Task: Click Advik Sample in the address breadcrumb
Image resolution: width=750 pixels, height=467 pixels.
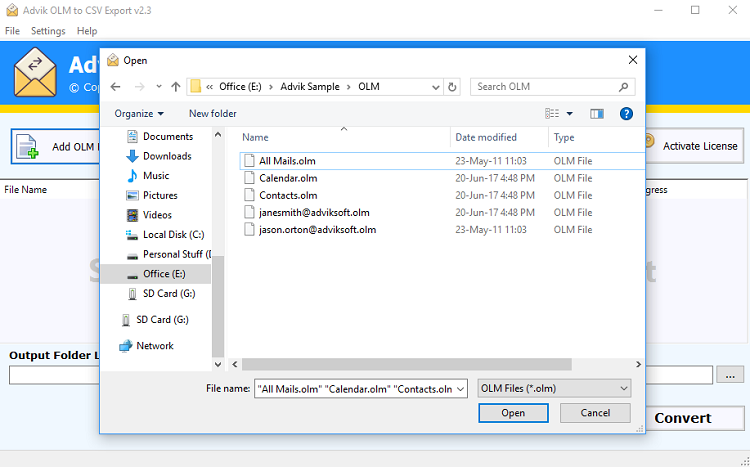Action: coord(309,87)
